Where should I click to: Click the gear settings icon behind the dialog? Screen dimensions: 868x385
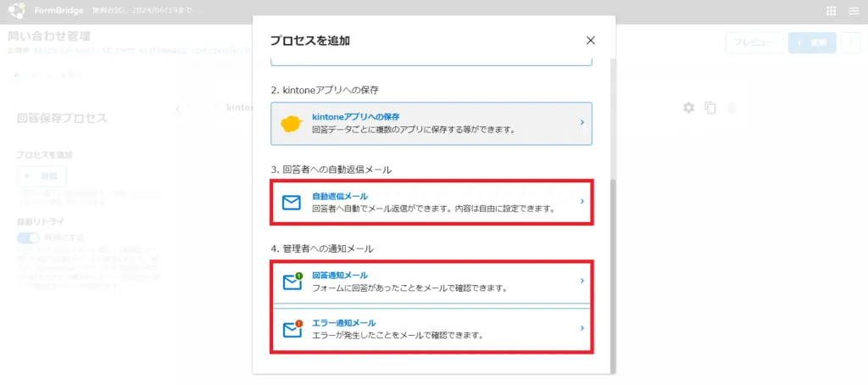point(688,108)
